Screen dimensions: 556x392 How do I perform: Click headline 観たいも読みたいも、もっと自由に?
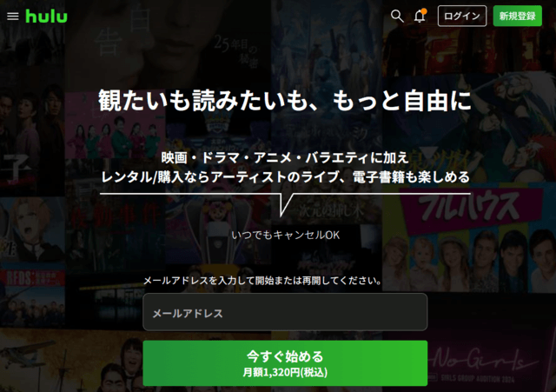tap(285, 101)
